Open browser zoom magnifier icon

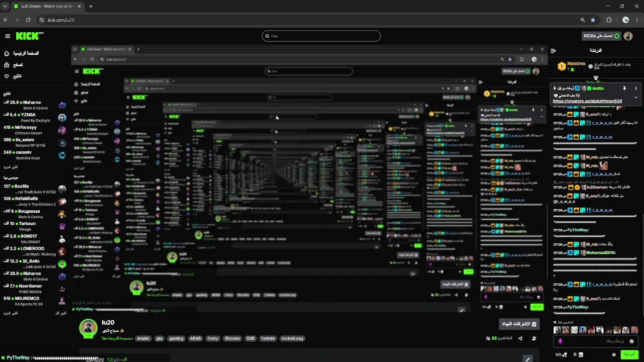coord(583,20)
